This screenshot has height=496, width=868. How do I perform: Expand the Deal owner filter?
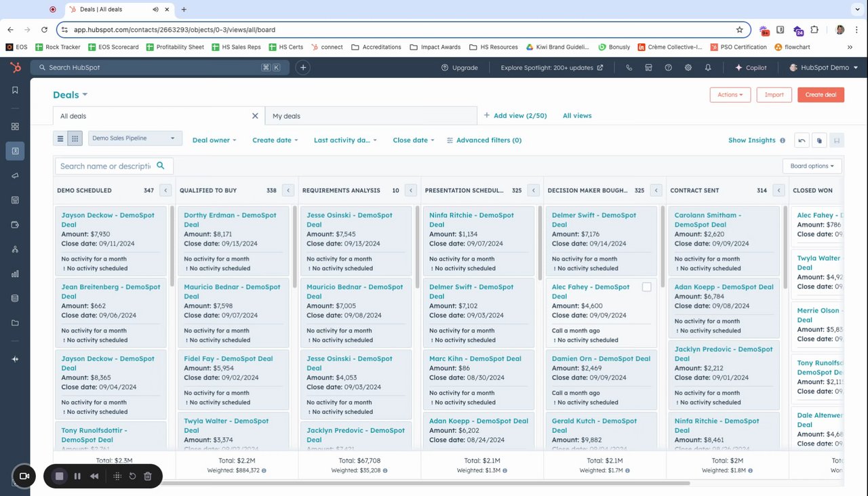(214, 140)
